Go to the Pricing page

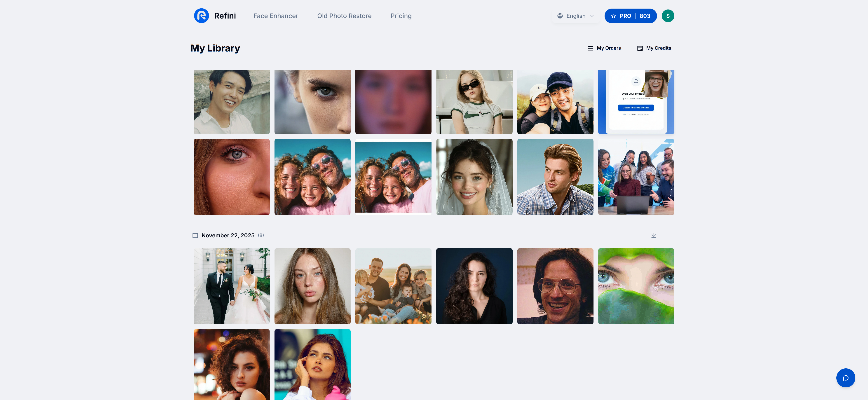tap(401, 16)
